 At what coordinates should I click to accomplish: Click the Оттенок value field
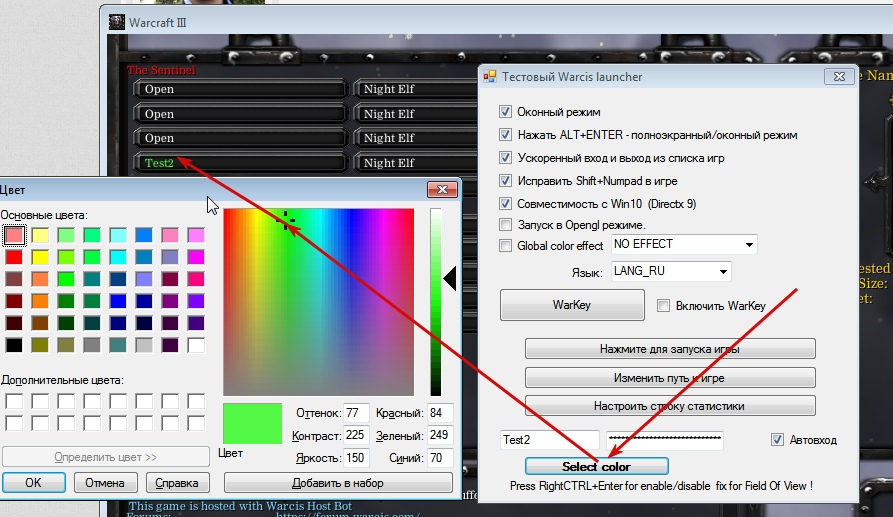click(357, 413)
